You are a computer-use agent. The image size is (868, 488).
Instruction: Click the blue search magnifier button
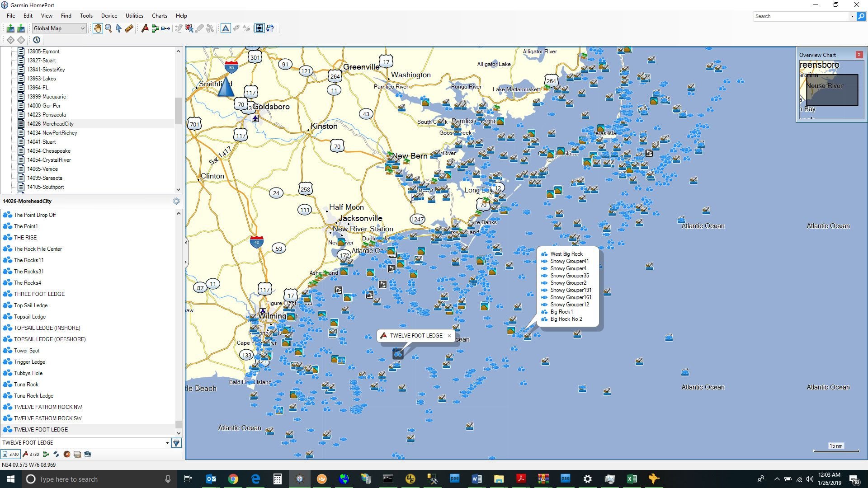pyautogui.click(x=861, y=16)
